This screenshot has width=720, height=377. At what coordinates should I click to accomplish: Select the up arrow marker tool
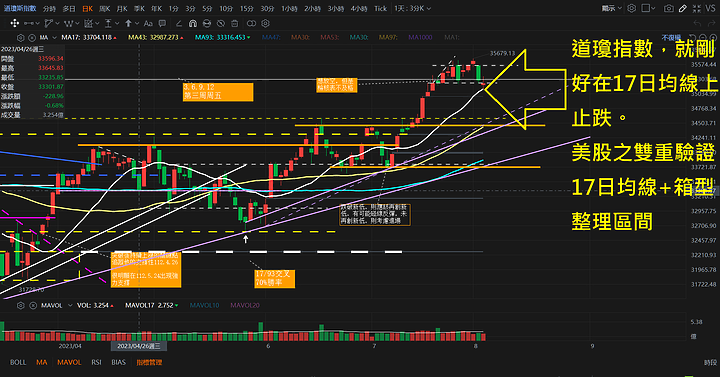point(128,23)
